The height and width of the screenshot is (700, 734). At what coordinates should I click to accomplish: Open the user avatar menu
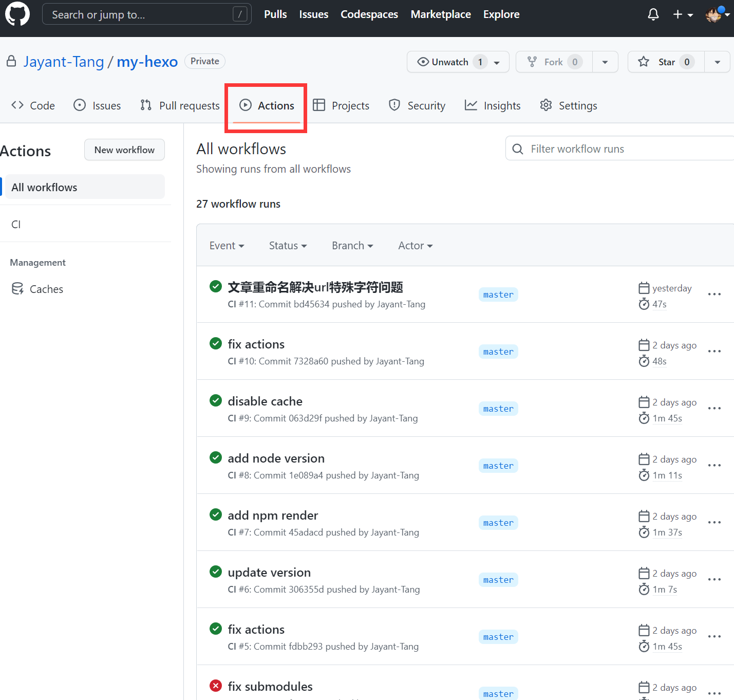(x=718, y=14)
